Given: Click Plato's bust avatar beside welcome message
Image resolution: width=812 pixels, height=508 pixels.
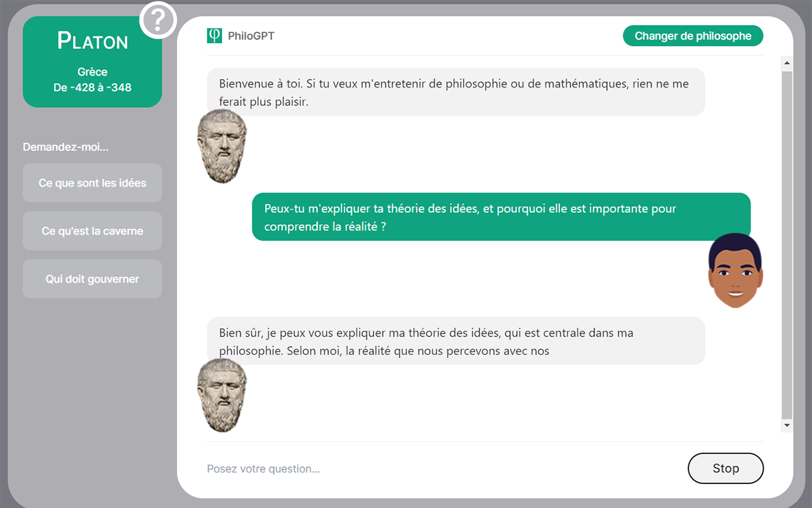Looking at the screenshot, I should click(221, 147).
